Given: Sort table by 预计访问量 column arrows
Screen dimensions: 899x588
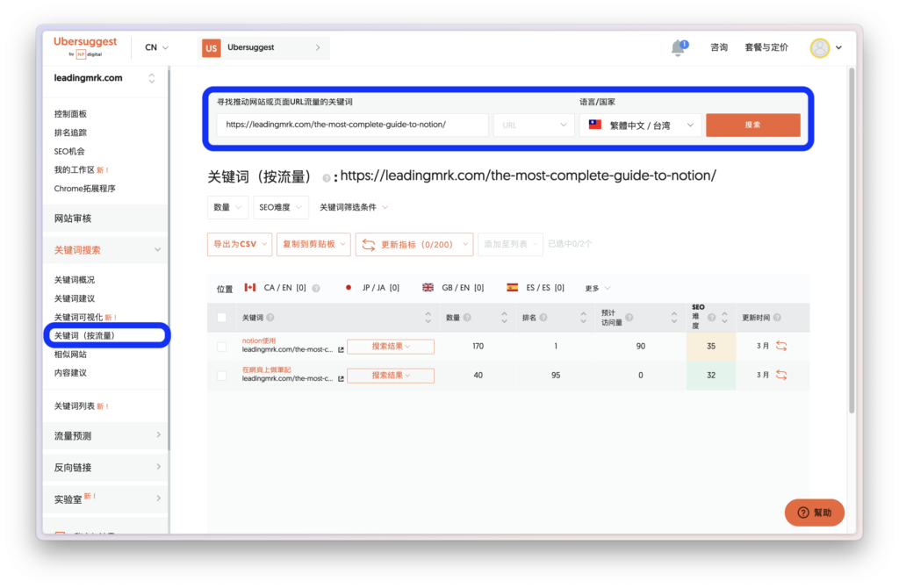Looking at the screenshot, I should point(673,318).
